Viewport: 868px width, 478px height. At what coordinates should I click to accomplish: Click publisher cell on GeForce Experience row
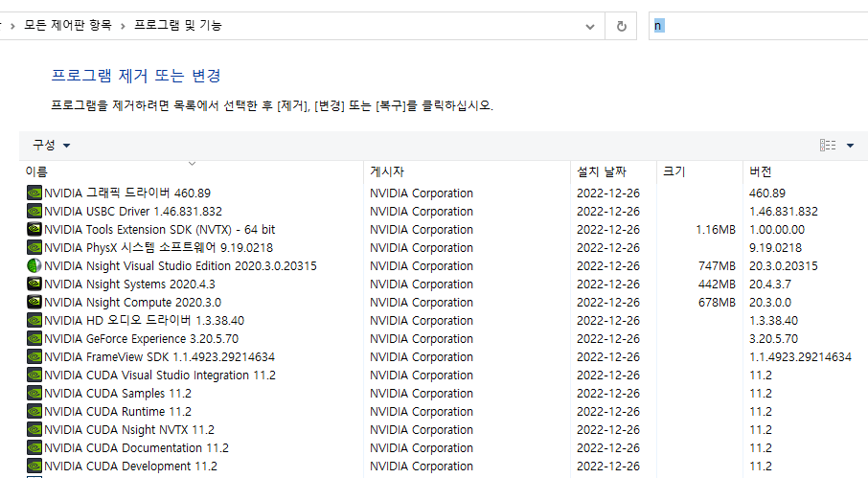422,339
